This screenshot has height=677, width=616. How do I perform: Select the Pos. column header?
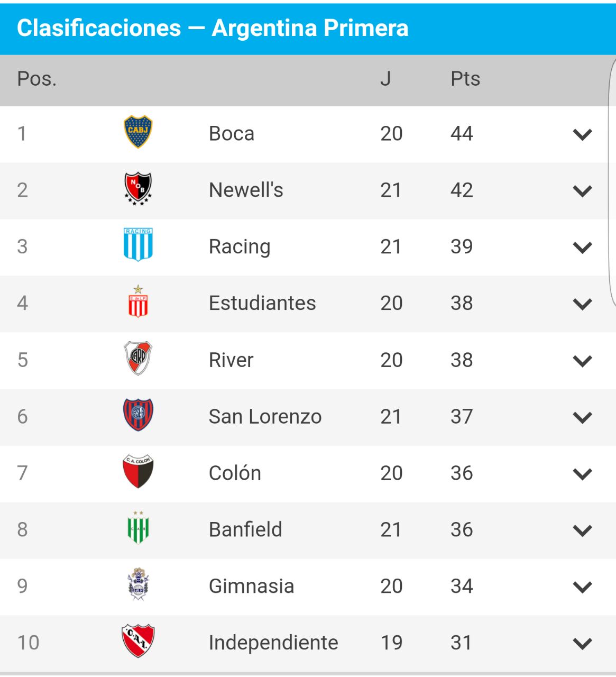(36, 79)
